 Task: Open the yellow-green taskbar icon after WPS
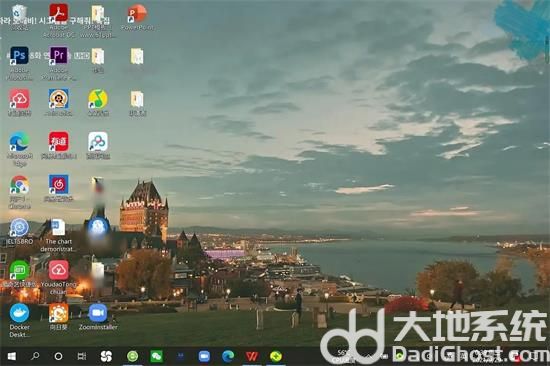pyautogui.click(x=276, y=357)
